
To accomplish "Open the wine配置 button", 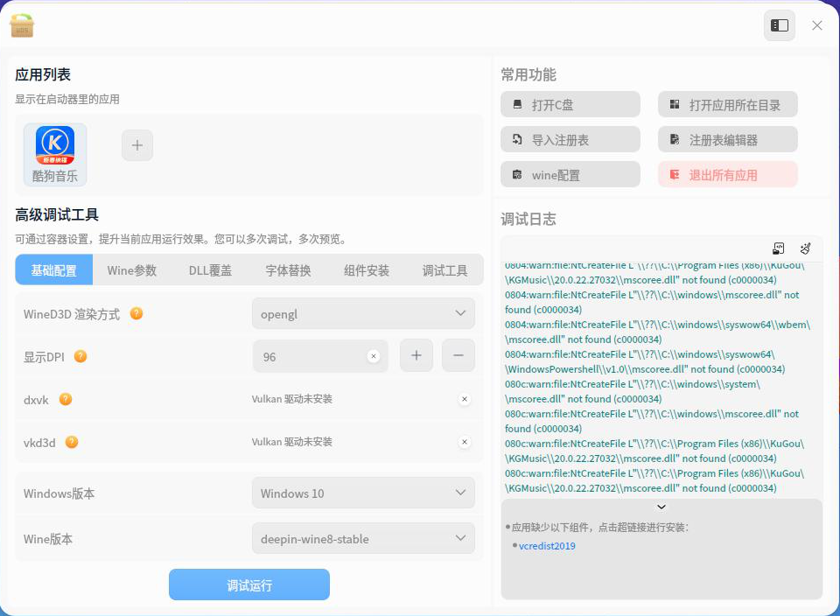I will [x=570, y=174].
